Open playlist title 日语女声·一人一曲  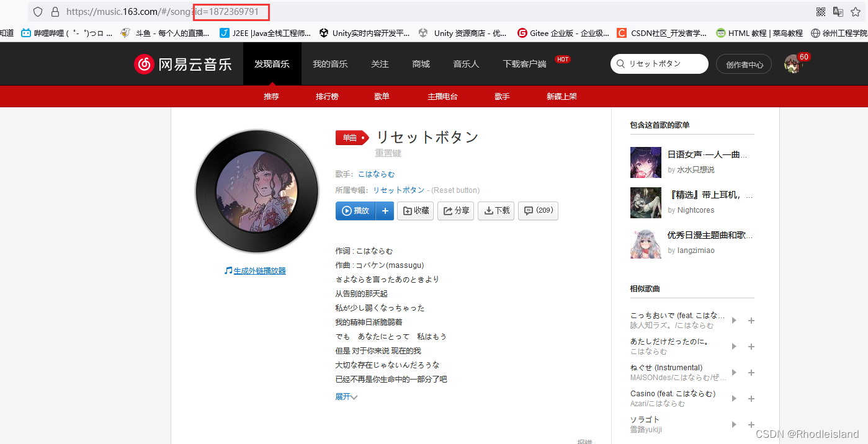point(707,155)
